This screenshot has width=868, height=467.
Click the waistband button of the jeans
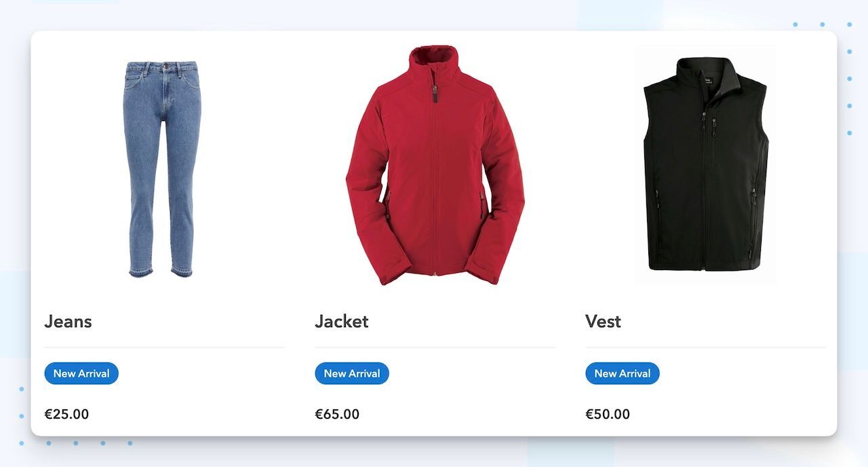tap(163, 66)
